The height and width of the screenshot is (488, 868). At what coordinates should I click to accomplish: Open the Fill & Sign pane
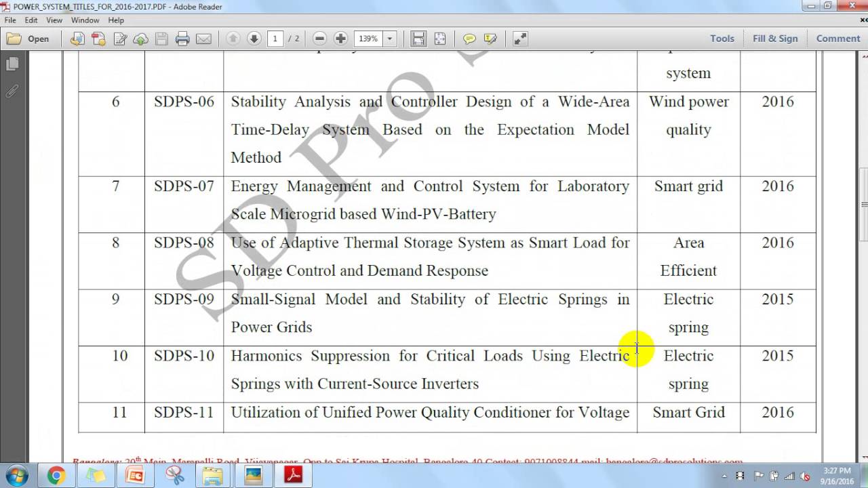pos(775,39)
